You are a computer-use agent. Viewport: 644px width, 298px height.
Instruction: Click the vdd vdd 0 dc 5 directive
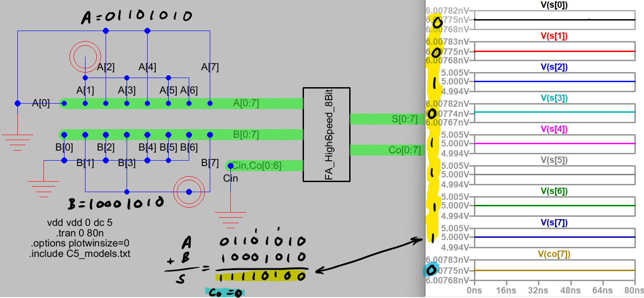[80, 223]
